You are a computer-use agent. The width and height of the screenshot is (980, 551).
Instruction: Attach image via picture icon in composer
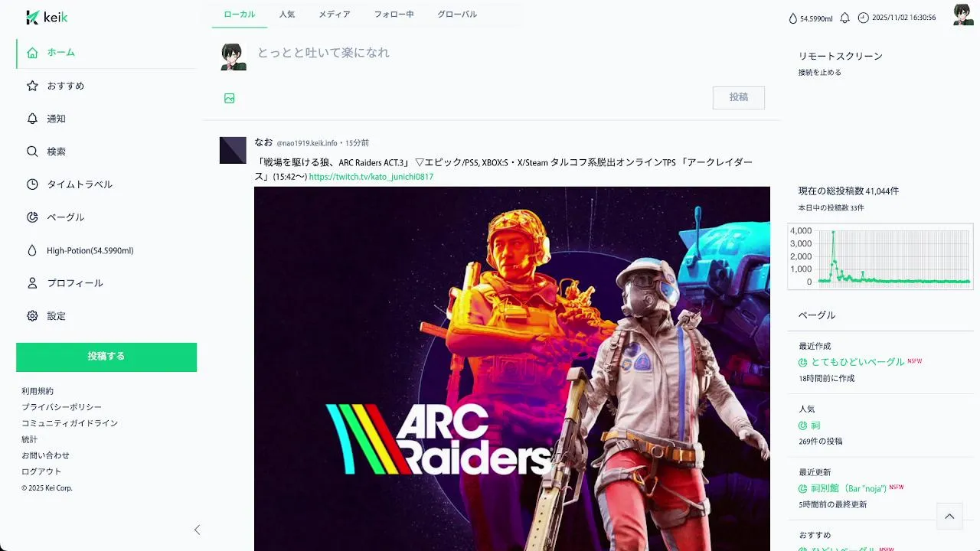[x=229, y=98]
